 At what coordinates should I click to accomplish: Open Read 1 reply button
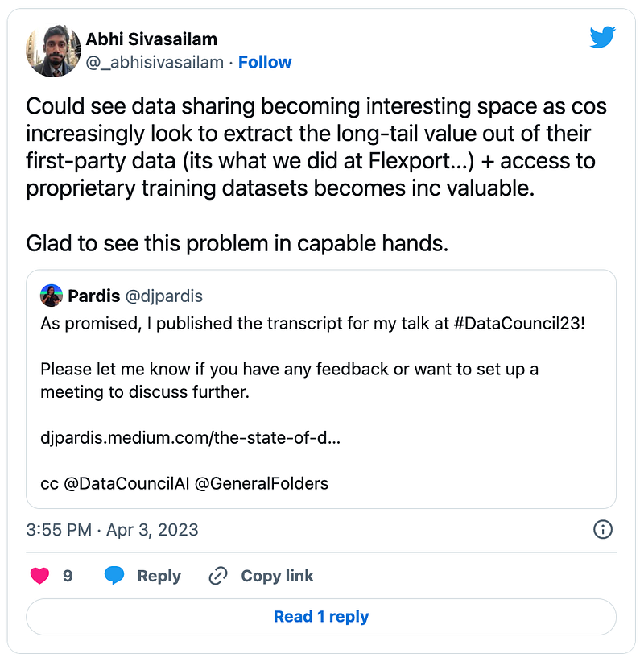[321, 617]
